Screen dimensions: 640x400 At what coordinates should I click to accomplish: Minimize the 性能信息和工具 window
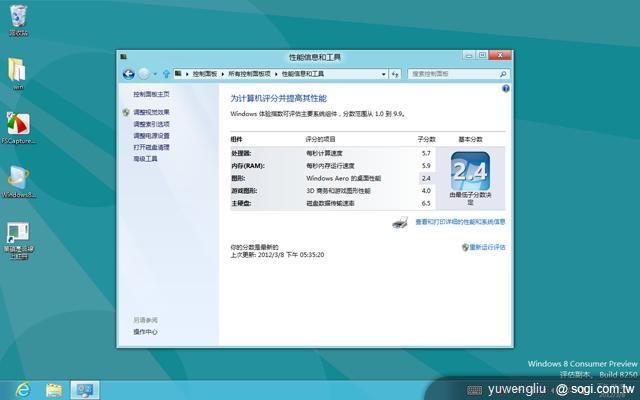point(469,56)
